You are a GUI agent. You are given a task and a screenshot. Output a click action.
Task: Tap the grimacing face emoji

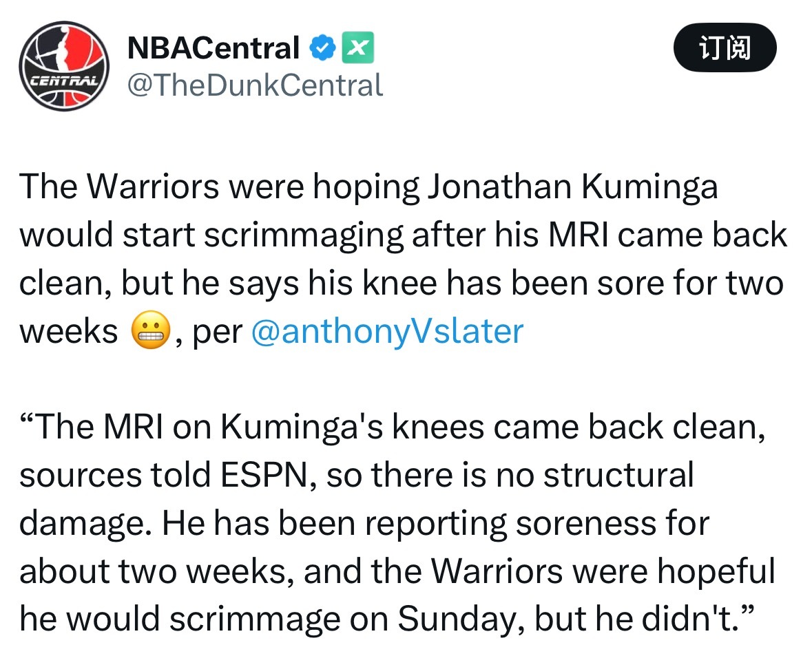coord(149,332)
